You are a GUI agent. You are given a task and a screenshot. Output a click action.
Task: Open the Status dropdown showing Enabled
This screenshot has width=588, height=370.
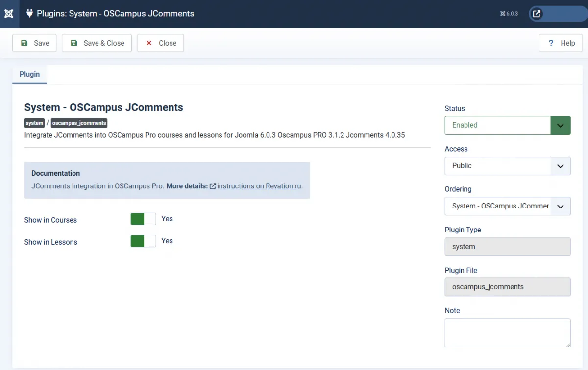(x=508, y=125)
